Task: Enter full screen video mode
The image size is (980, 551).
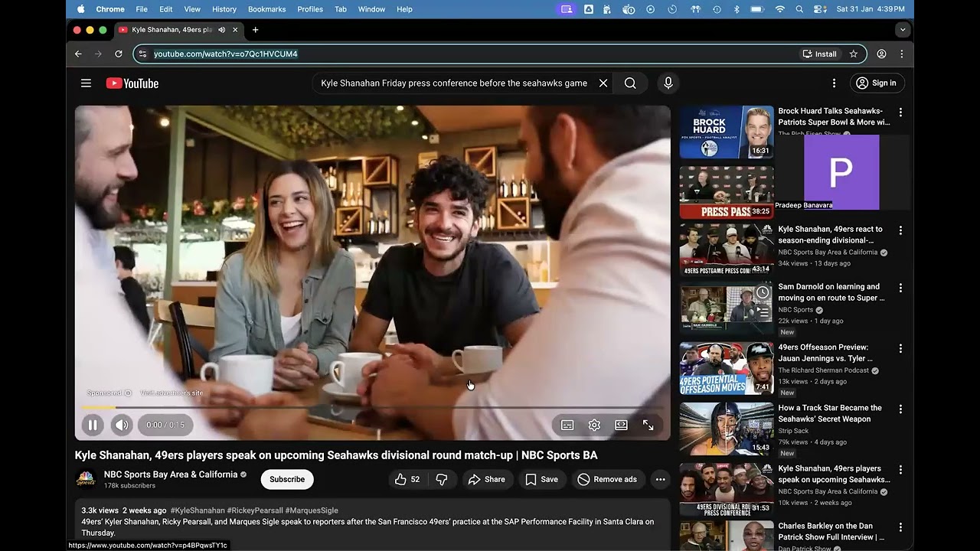Action: point(648,425)
